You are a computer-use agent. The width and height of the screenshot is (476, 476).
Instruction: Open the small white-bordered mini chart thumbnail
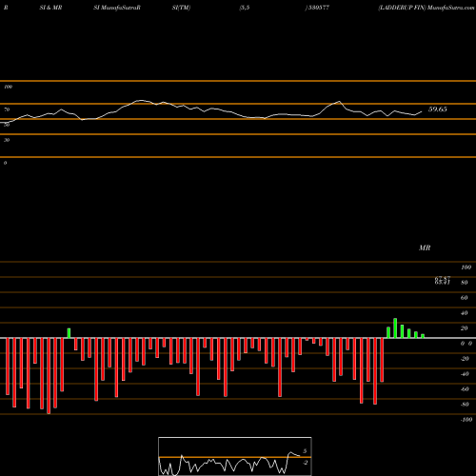pos(235,456)
